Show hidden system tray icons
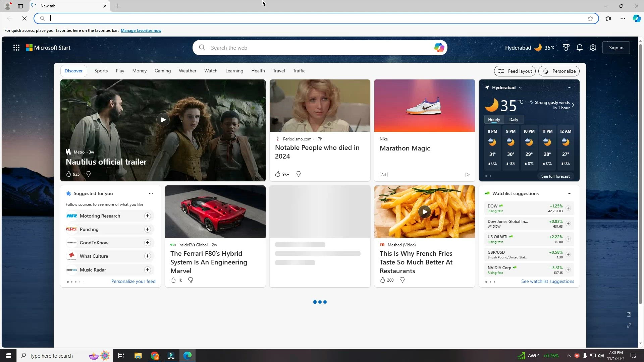 pos(569,356)
